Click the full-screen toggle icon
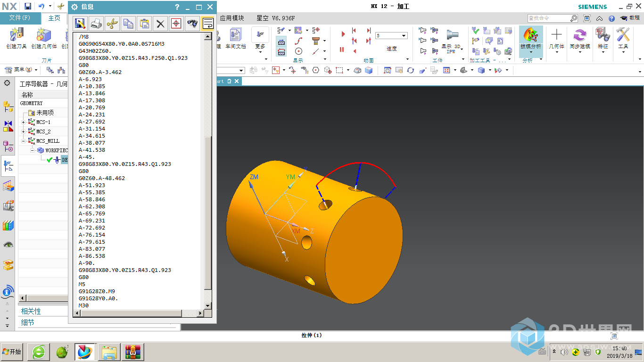The width and height of the screenshot is (644, 362). coord(587,18)
